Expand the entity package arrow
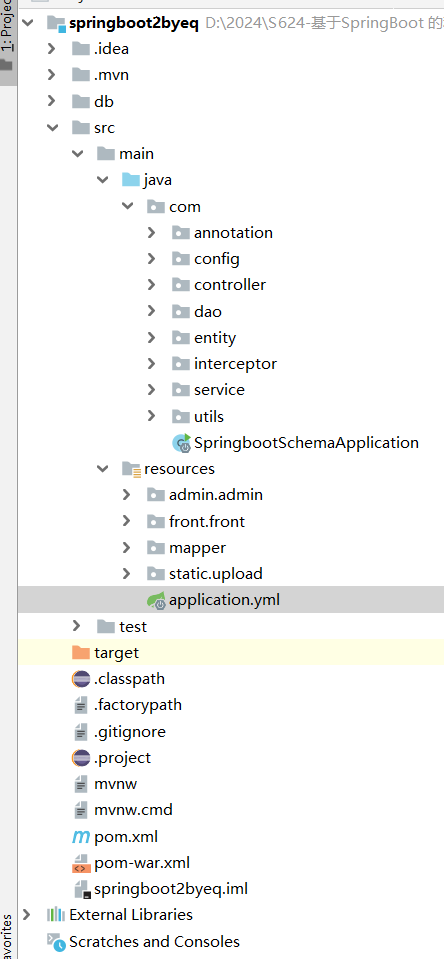Screen dimensions: 444x959 [152, 338]
